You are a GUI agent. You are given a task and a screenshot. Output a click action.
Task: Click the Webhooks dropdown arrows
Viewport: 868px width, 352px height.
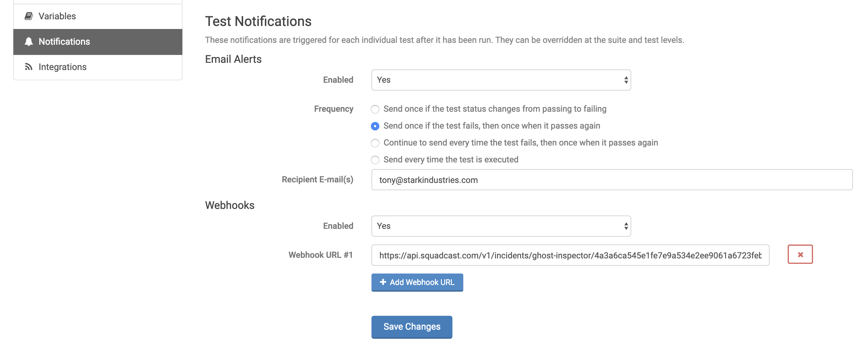tap(626, 226)
